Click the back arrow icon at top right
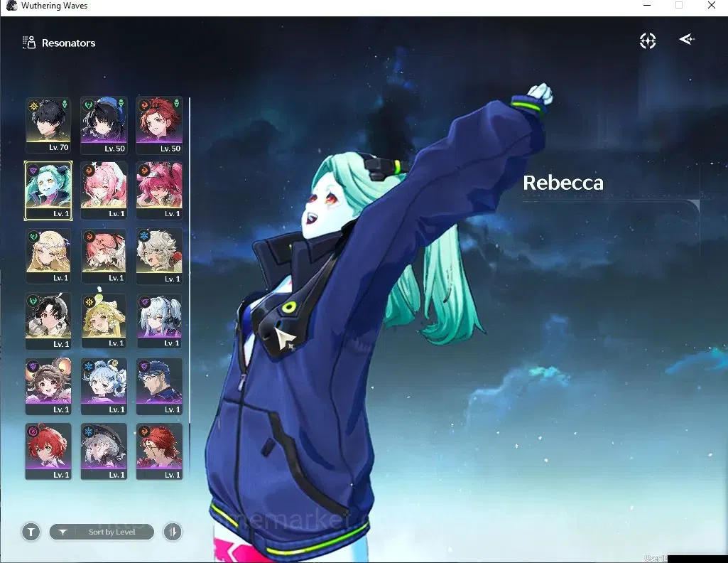The image size is (728, 563). click(687, 40)
